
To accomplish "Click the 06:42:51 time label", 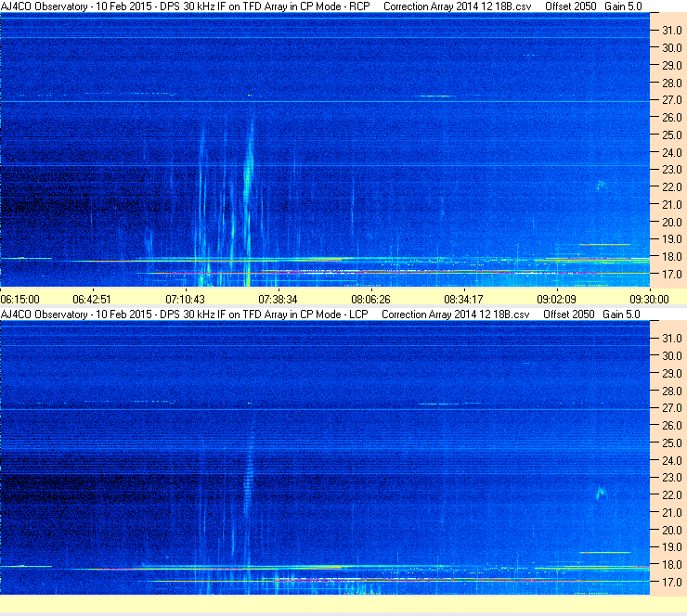I will click(x=92, y=300).
